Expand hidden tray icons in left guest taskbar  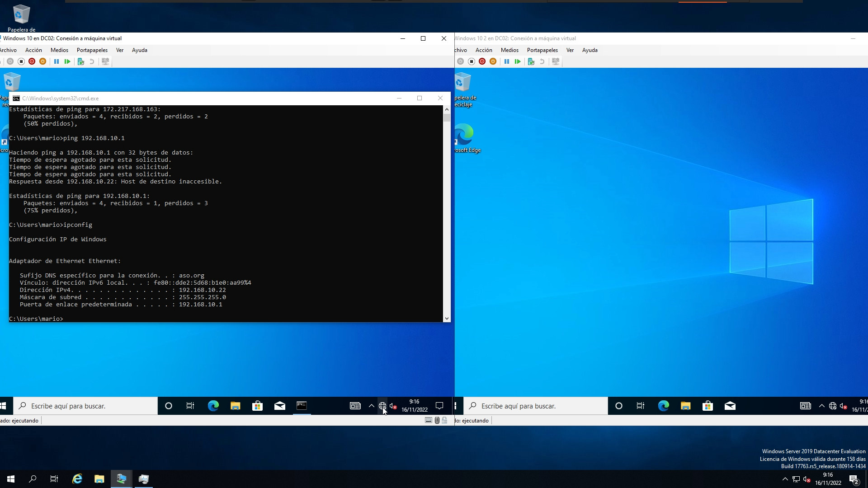pyautogui.click(x=372, y=406)
